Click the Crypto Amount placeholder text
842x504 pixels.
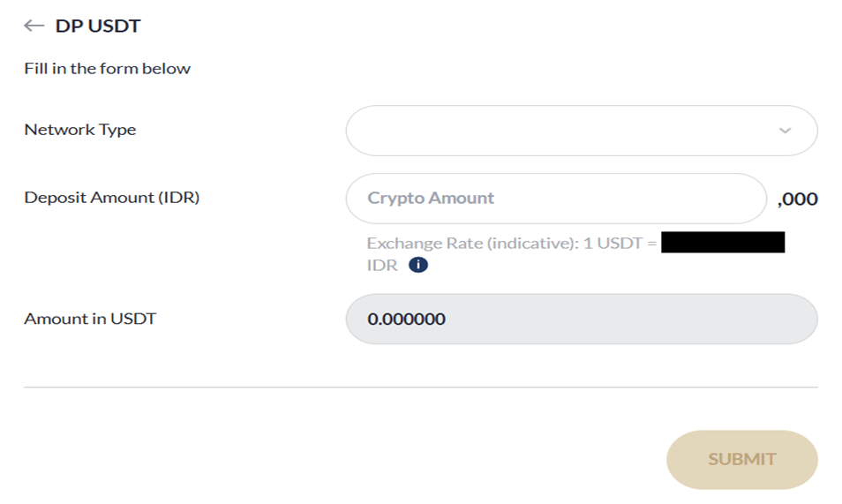(x=431, y=199)
